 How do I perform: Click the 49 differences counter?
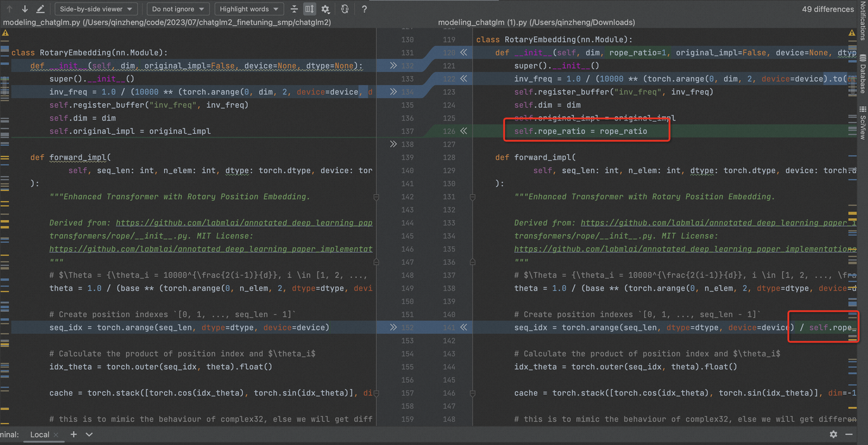pyautogui.click(x=828, y=9)
